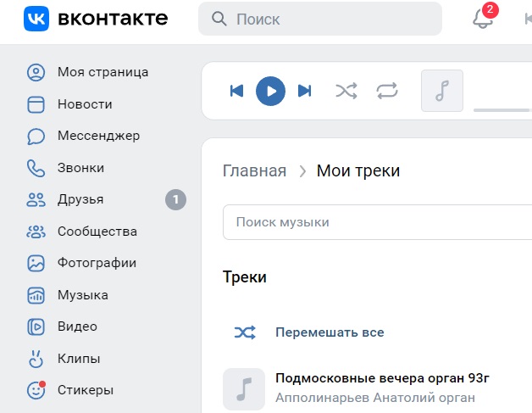Open Звонки phone icon
532x413 pixels.
point(36,168)
